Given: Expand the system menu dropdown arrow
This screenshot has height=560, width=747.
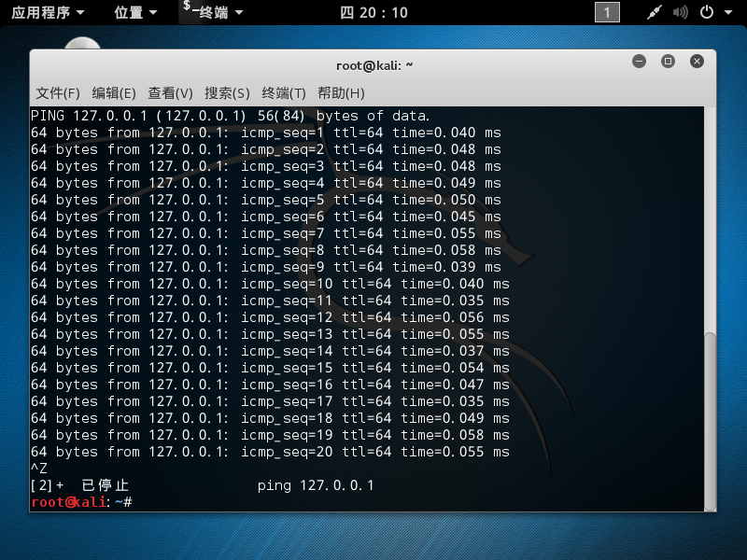Looking at the screenshot, I should coord(728,13).
